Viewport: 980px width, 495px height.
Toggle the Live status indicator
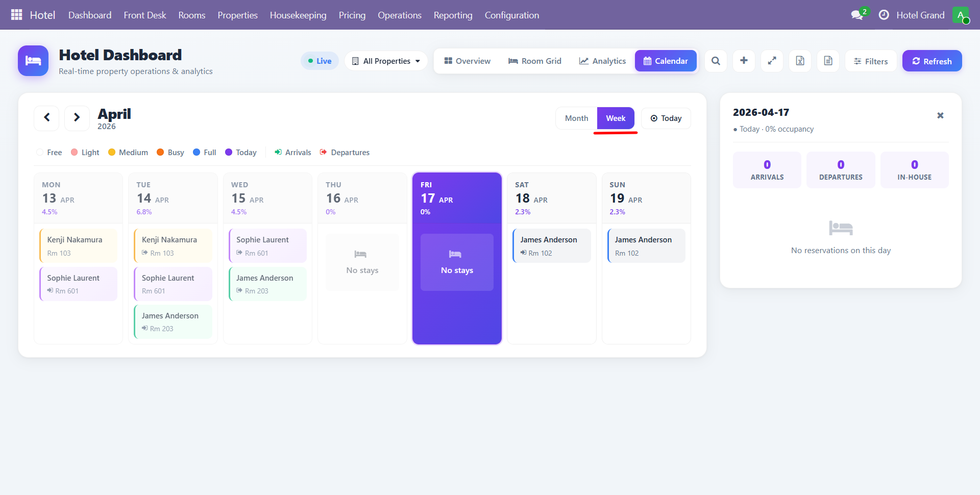320,61
